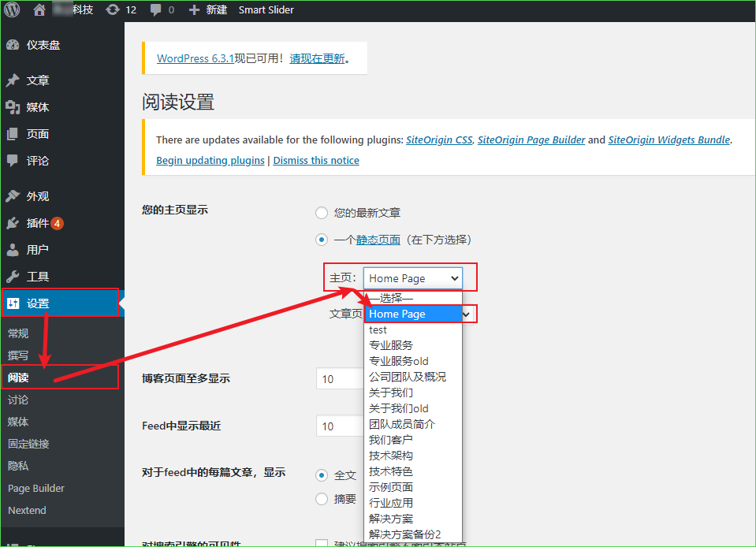This screenshot has height=547, width=756.
Task: Open 页面 pages icon
Action: point(13,134)
